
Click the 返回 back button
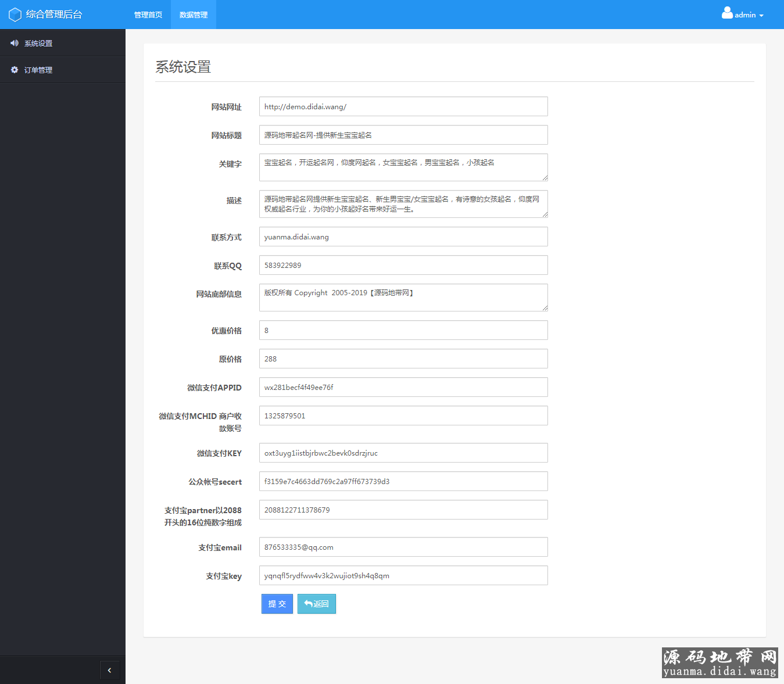[317, 604]
